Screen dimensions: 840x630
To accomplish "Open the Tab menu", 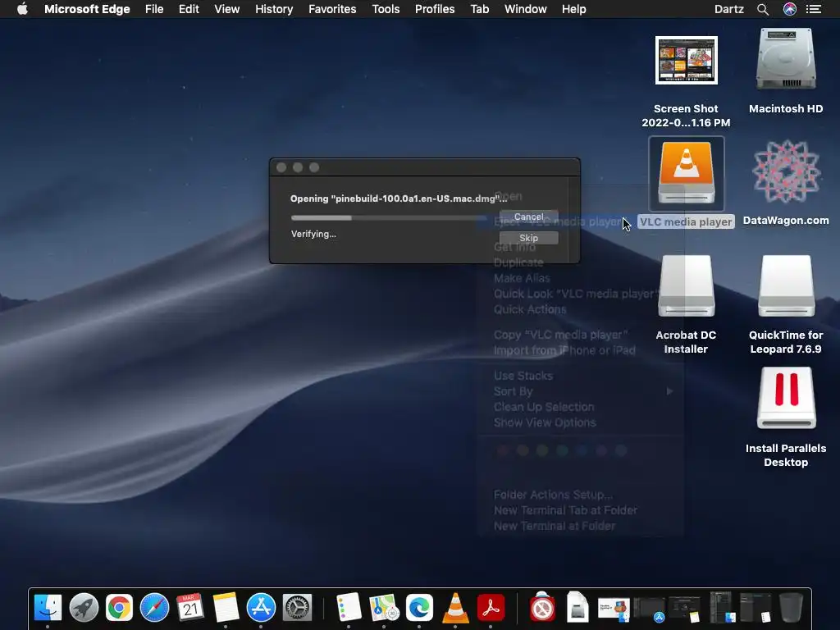I will 479,9.
